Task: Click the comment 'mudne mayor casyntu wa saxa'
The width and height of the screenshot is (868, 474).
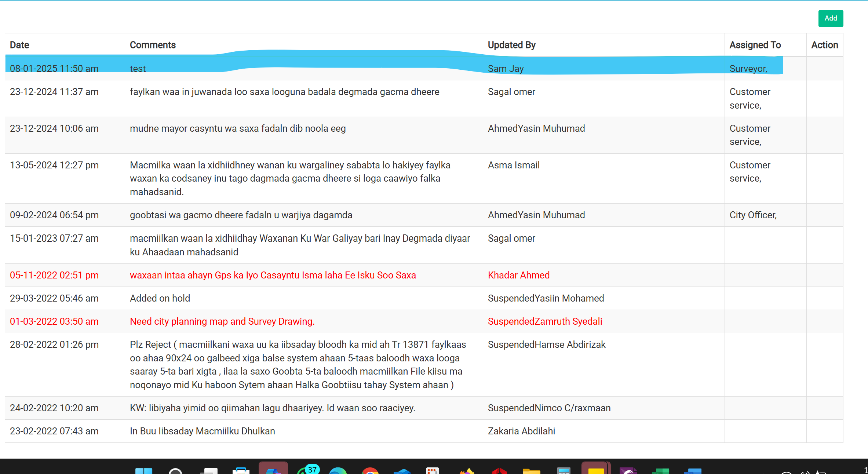Action: [238, 128]
